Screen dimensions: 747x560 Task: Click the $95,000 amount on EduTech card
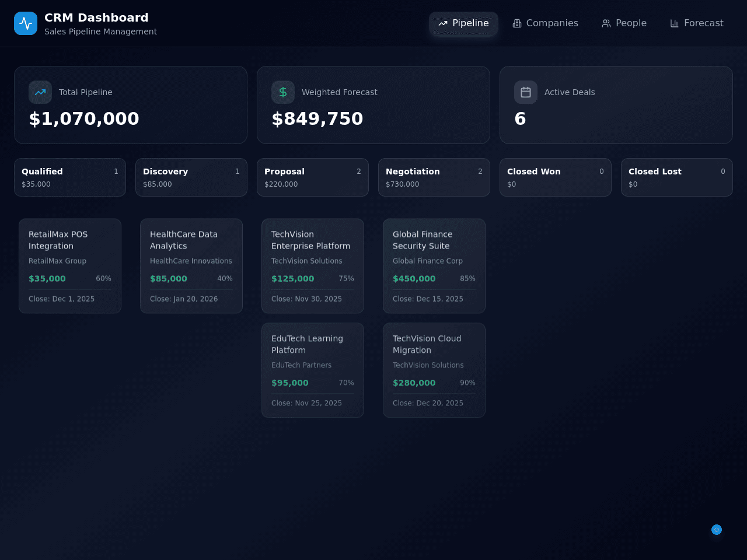click(290, 383)
